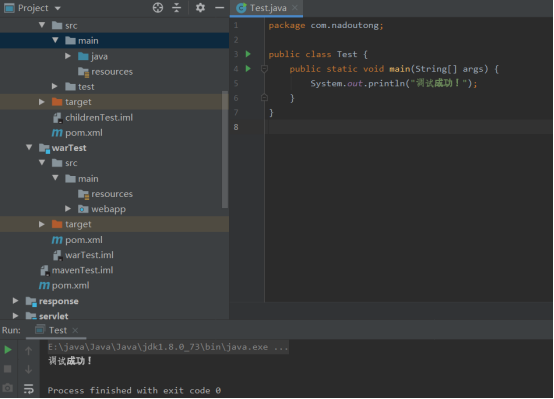Expand the webapp folder
Viewport: 554px width, 399px height.
pyautogui.click(x=68, y=209)
